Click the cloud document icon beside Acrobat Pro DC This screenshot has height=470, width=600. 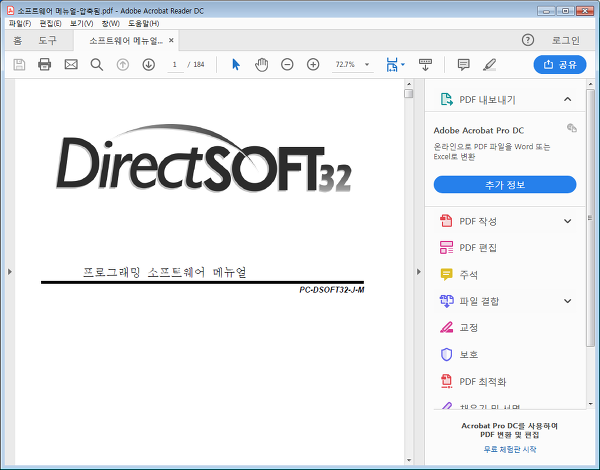point(572,128)
